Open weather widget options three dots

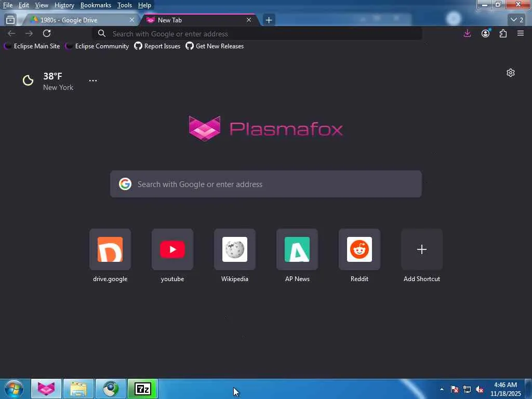click(92, 81)
